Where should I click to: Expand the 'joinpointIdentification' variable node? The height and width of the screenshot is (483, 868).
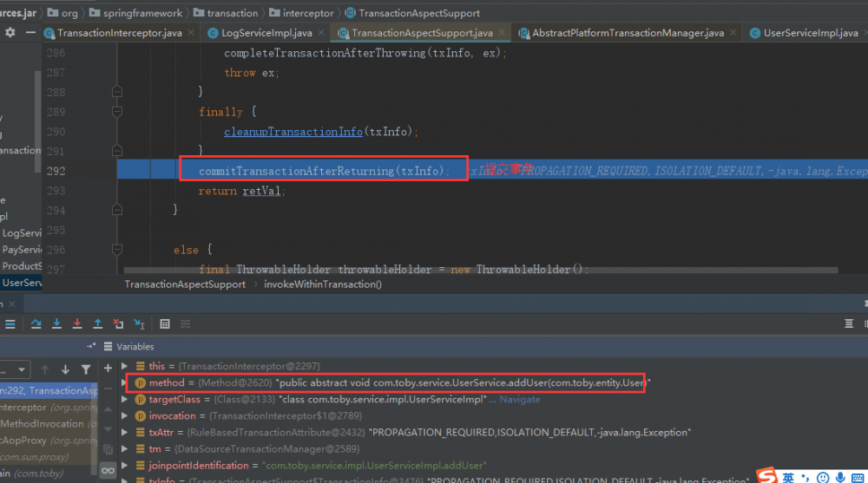(124, 466)
